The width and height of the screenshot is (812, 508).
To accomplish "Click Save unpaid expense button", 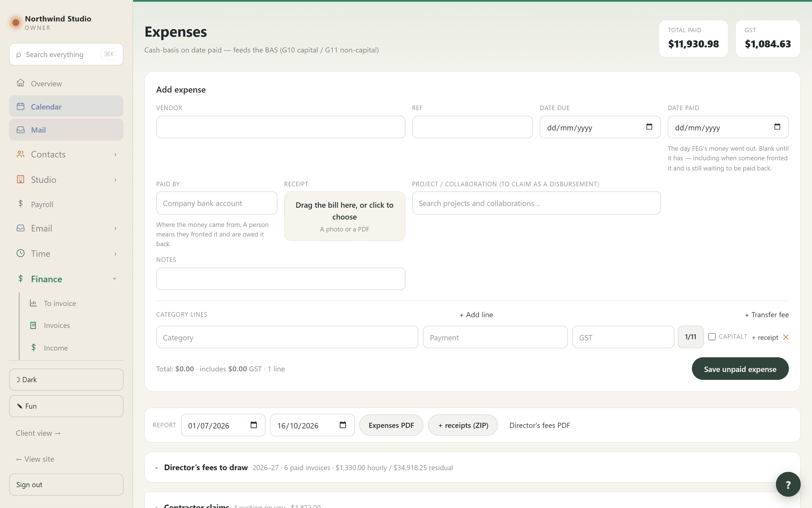I will (x=740, y=369).
